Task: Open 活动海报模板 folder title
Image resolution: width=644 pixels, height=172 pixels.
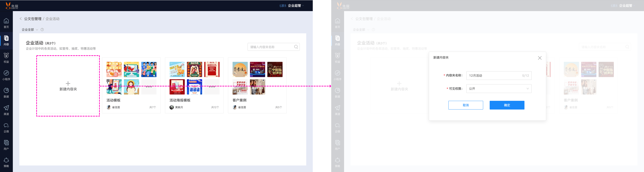Action: click(180, 100)
